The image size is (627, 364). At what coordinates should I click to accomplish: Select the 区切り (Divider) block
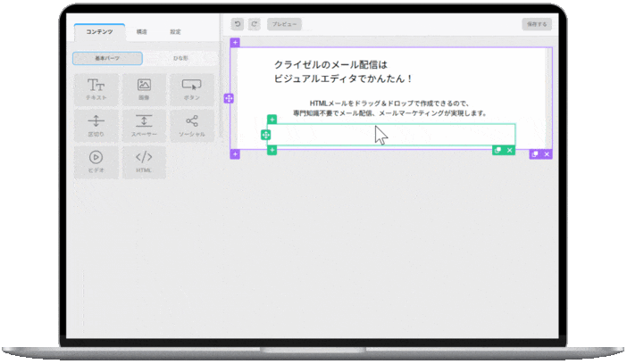point(96,125)
